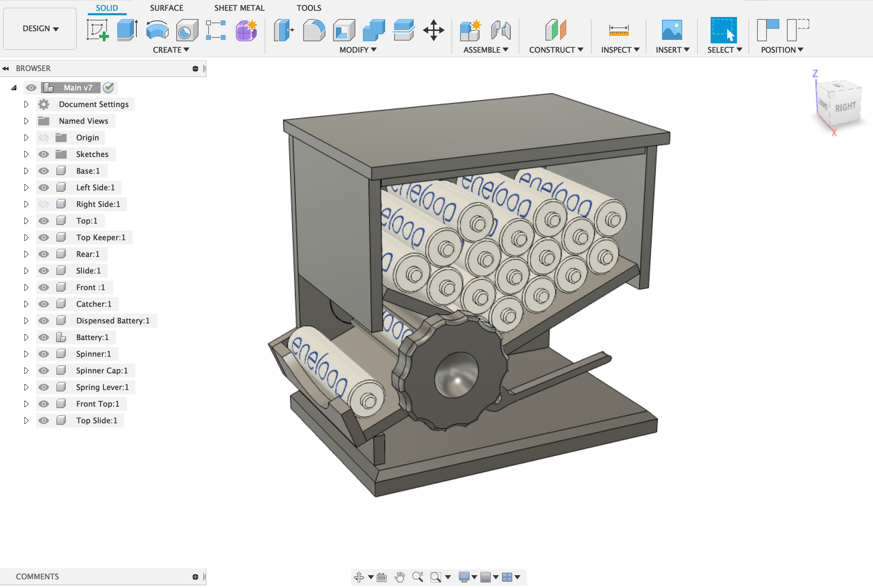Switch to the SOLID tab

pos(107,8)
